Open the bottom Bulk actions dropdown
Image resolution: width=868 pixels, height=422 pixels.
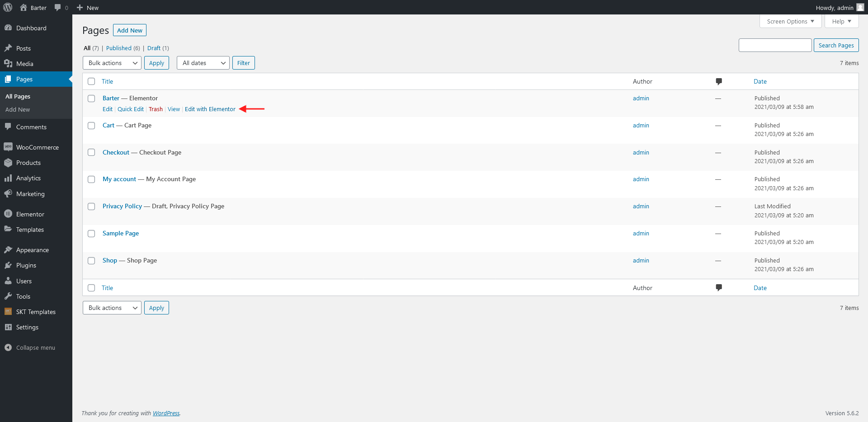(x=112, y=308)
